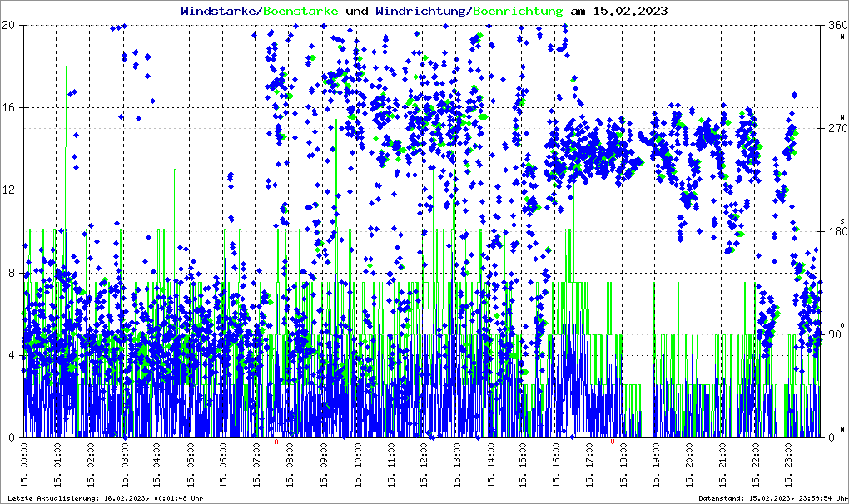Click the '15. 06:00' time label
This screenshot has width=849, height=504.
point(224,466)
